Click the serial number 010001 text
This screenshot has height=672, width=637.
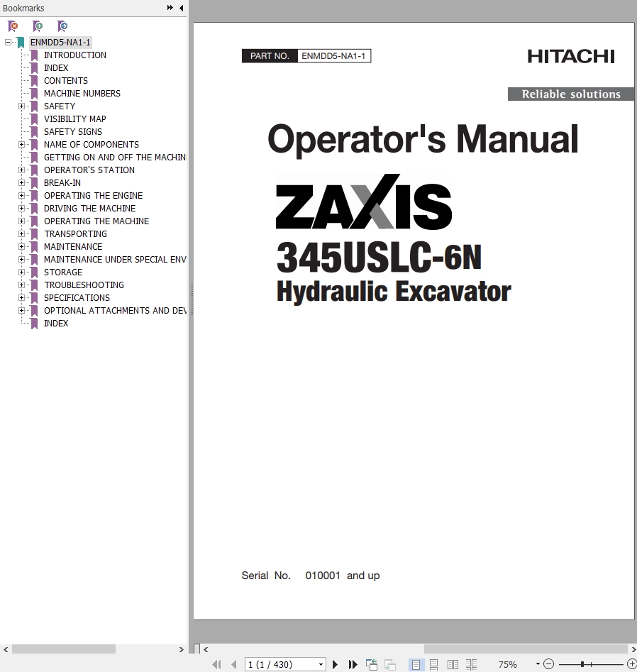tap(323, 575)
